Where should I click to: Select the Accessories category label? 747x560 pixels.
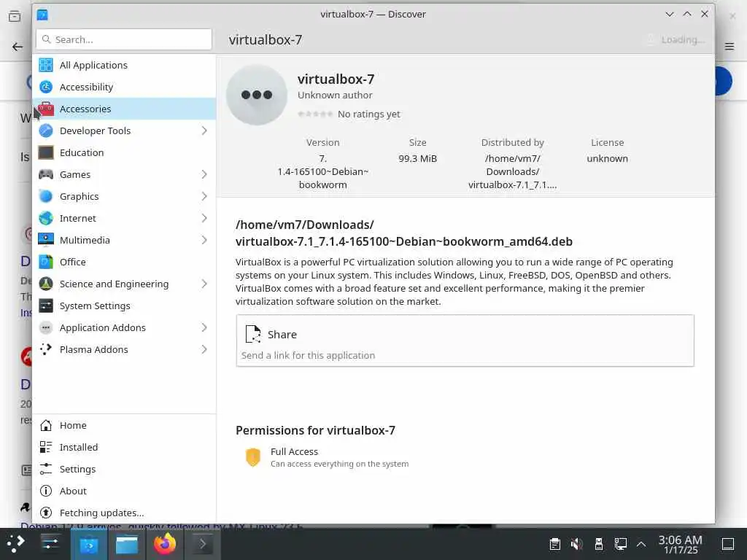(x=85, y=109)
